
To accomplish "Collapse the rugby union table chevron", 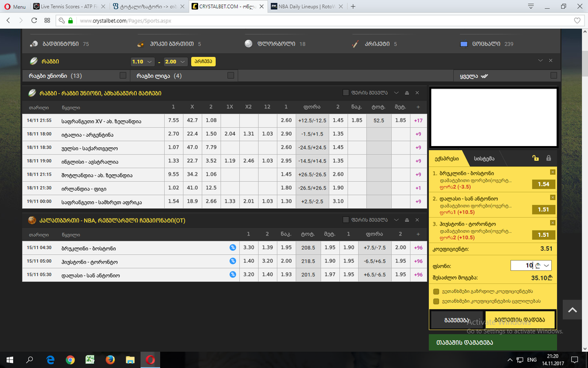I will tap(396, 93).
